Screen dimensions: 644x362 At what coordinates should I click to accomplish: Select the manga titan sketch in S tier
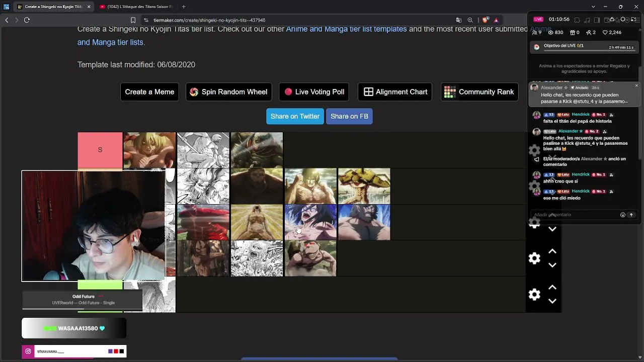pos(203,150)
